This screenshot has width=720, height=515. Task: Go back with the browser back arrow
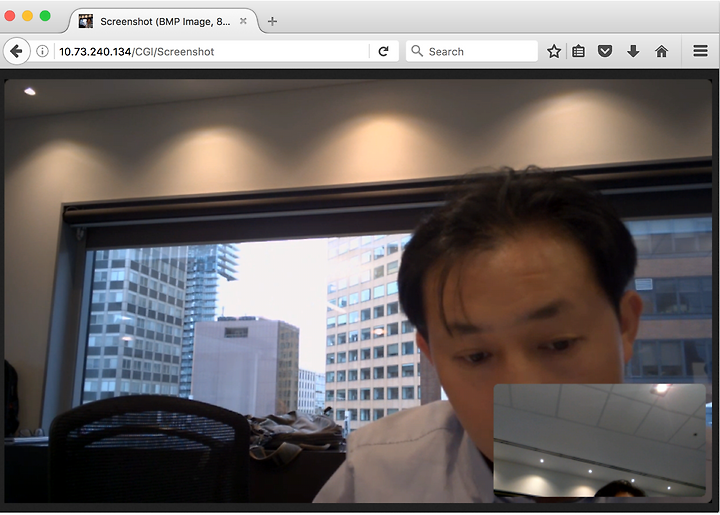click(17, 51)
